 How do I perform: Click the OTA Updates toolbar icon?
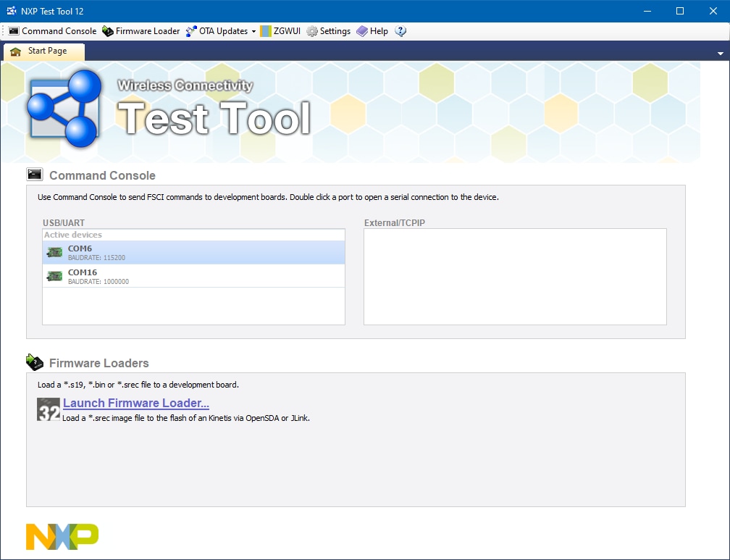point(191,31)
